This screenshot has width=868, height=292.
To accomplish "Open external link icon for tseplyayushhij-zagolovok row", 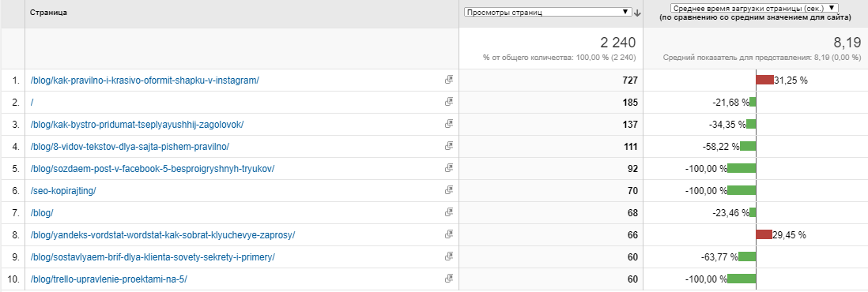I will point(449,124).
